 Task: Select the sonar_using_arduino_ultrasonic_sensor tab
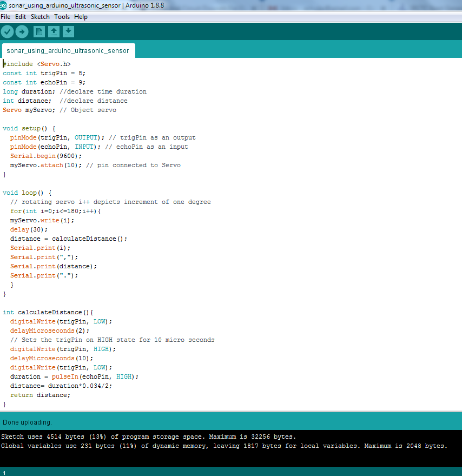(68, 51)
